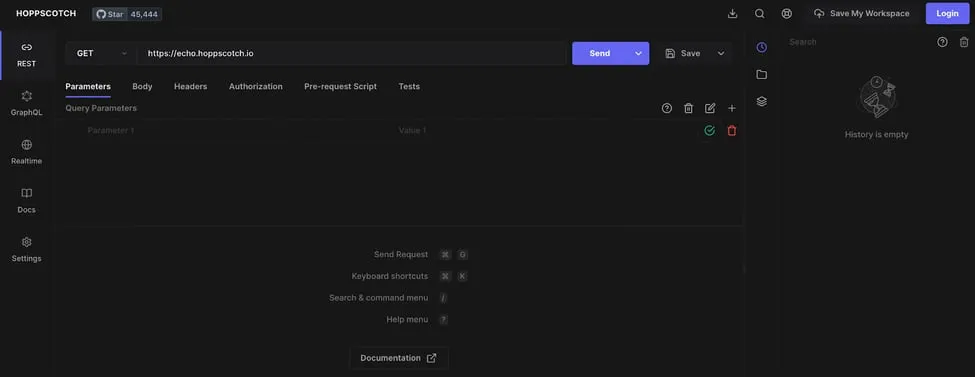
Task: Click the history Search field
Action: (858, 42)
